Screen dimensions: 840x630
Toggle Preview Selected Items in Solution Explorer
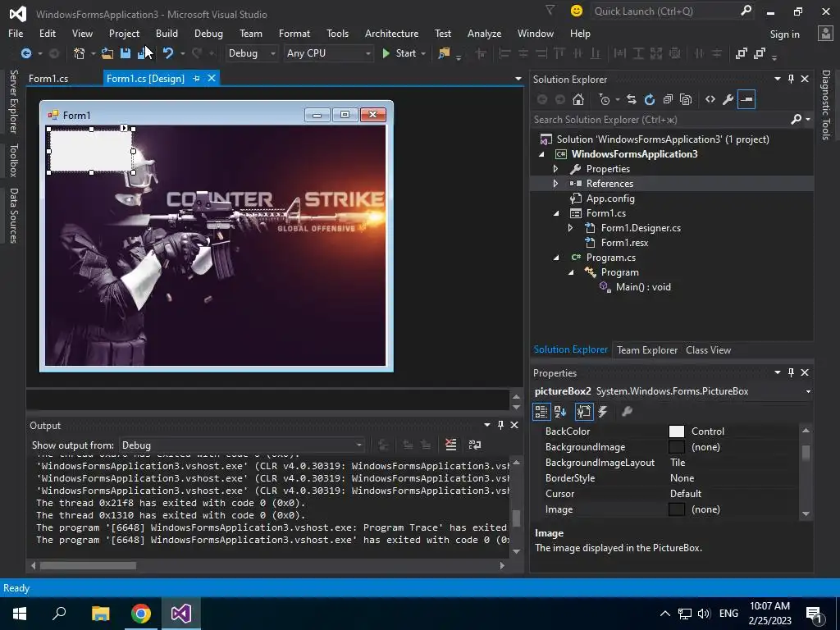click(x=746, y=99)
